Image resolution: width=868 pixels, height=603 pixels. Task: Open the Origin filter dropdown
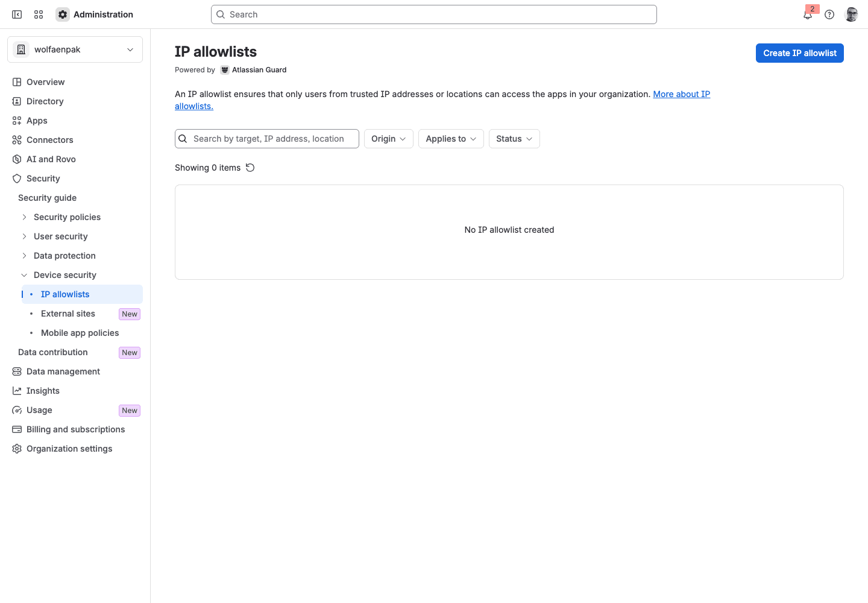point(389,139)
